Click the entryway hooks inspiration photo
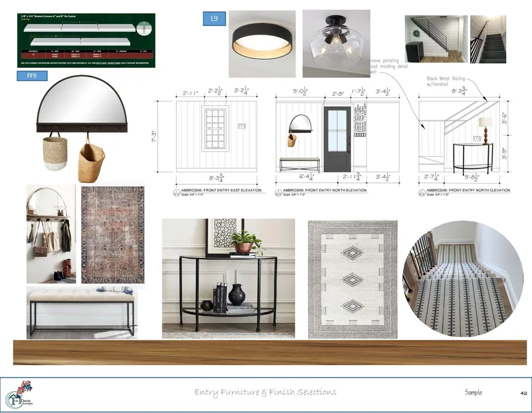 (51, 234)
